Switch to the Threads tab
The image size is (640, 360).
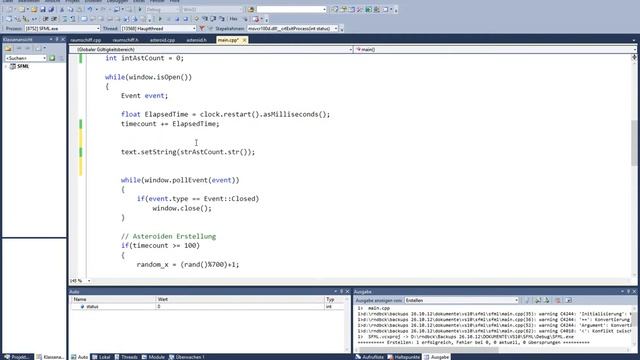pyautogui.click(x=126, y=357)
